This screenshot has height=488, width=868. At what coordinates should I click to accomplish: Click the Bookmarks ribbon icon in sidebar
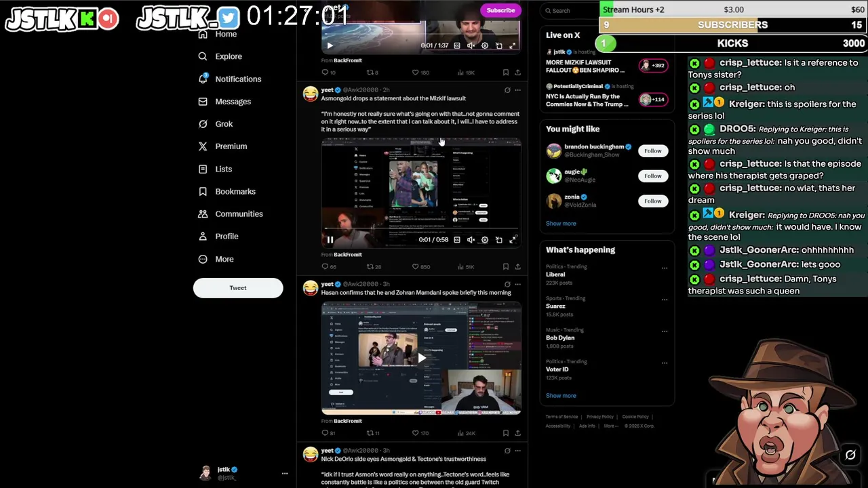point(203,192)
